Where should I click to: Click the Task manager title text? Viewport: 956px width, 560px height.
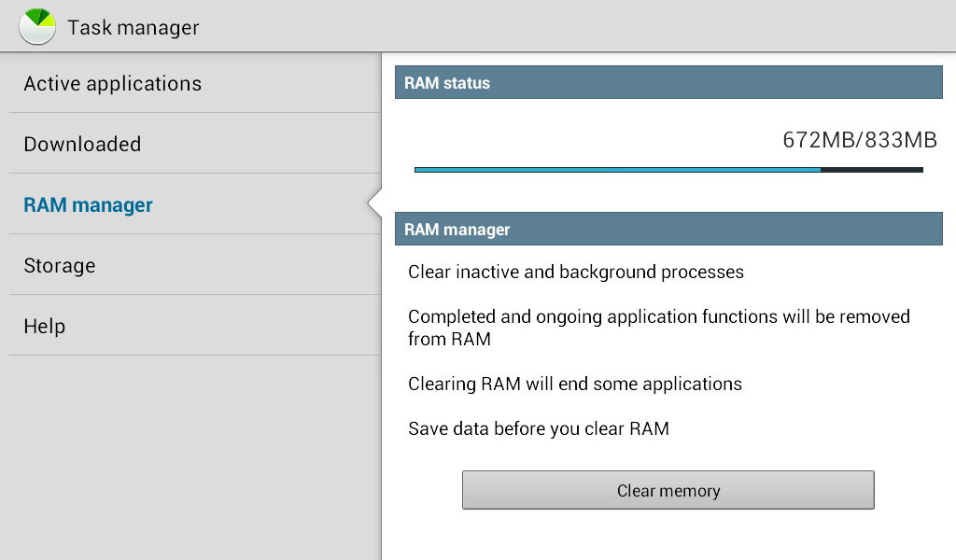click(134, 27)
